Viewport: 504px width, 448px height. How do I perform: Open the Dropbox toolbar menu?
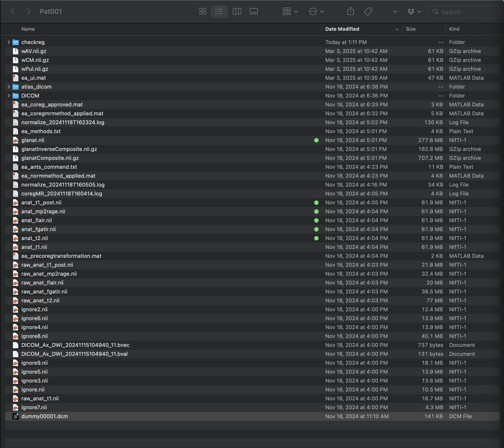tap(414, 12)
